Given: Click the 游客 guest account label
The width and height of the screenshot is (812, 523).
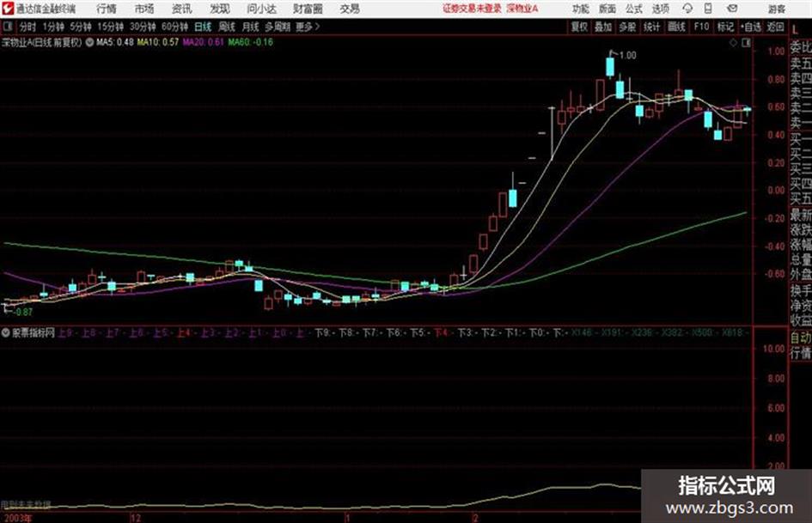Looking at the screenshot, I should click(776, 9).
